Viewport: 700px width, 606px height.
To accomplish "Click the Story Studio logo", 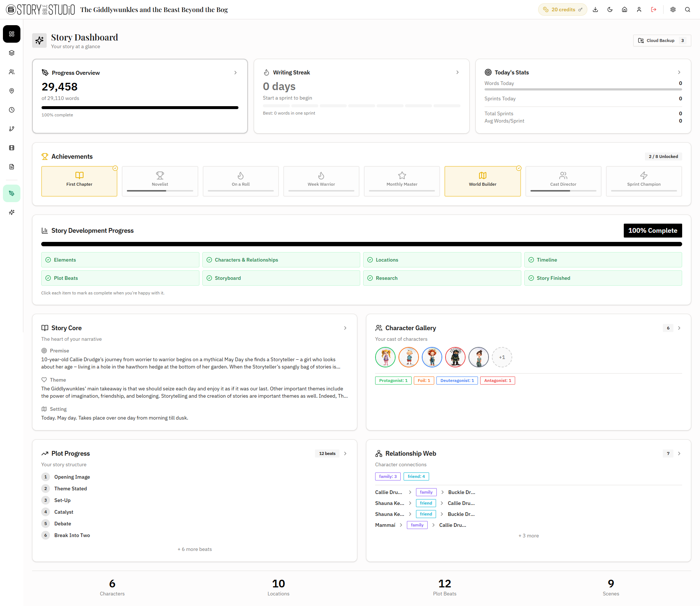I will (x=40, y=9).
